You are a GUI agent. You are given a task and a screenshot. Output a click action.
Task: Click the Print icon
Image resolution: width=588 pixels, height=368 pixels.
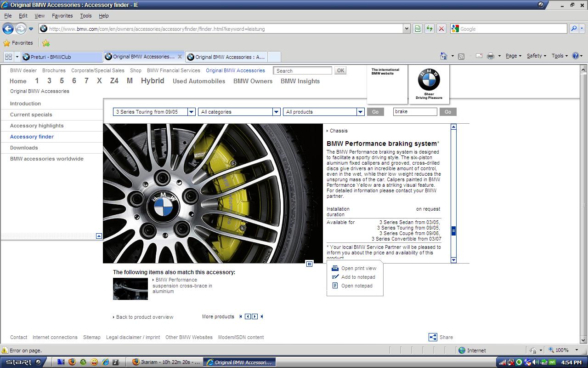click(491, 56)
